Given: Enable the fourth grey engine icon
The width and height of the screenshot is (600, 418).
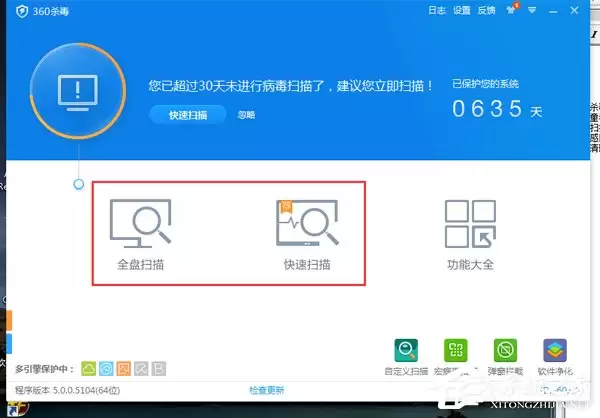Looking at the screenshot, I should 140,369.
